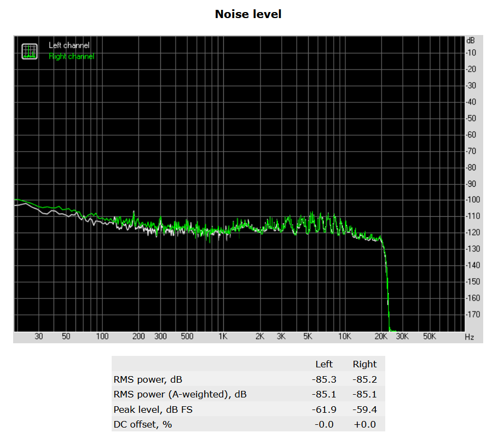504x444 pixels.
Task: Click the '20K' frequency axis label
Action: (x=381, y=337)
